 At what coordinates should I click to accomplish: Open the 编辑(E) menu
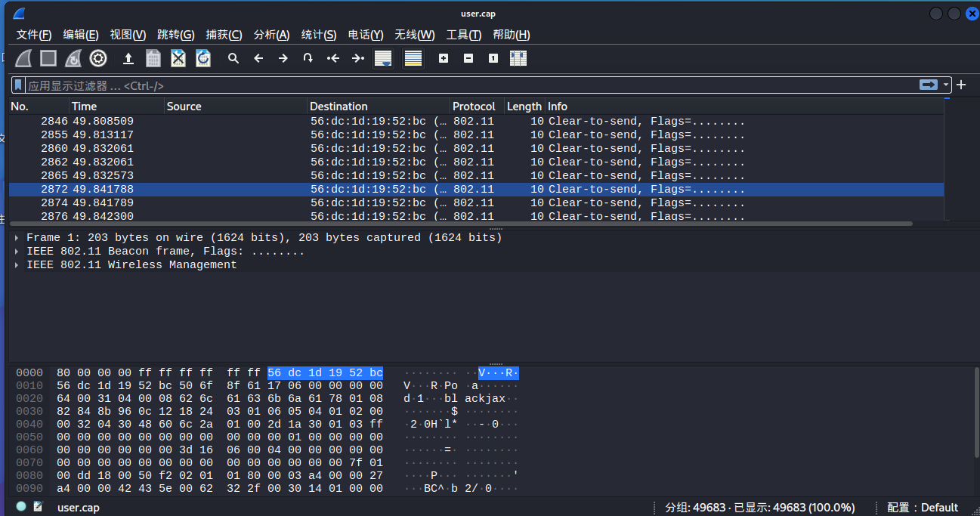81,35
